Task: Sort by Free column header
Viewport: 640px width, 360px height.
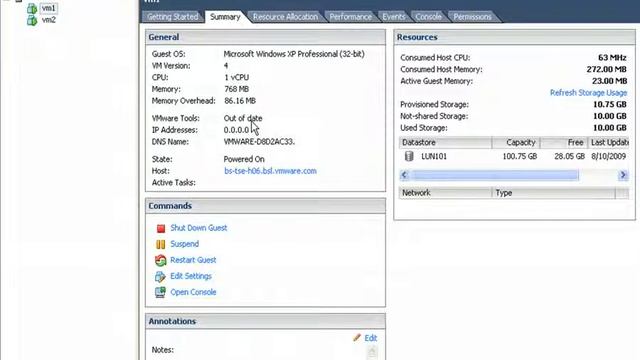Action: (564, 142)
